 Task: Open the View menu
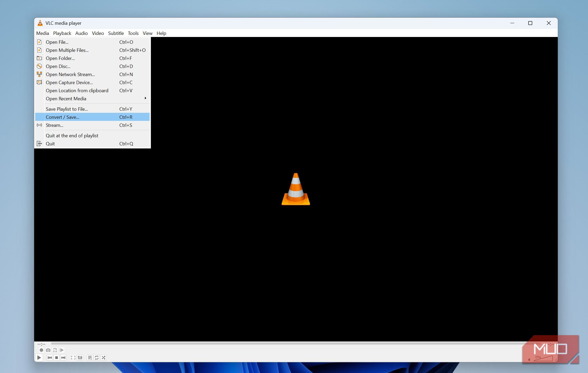pos(147,33)
